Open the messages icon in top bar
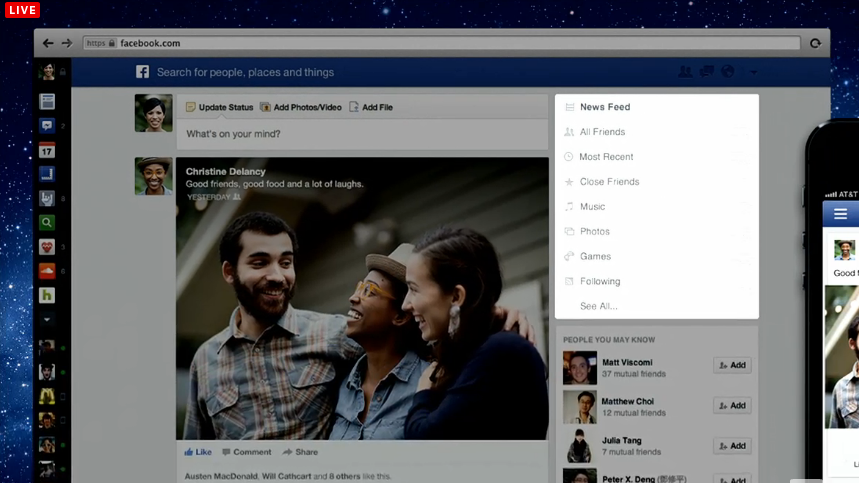Viewport: 859px width, 483px height. pos(707,72)
